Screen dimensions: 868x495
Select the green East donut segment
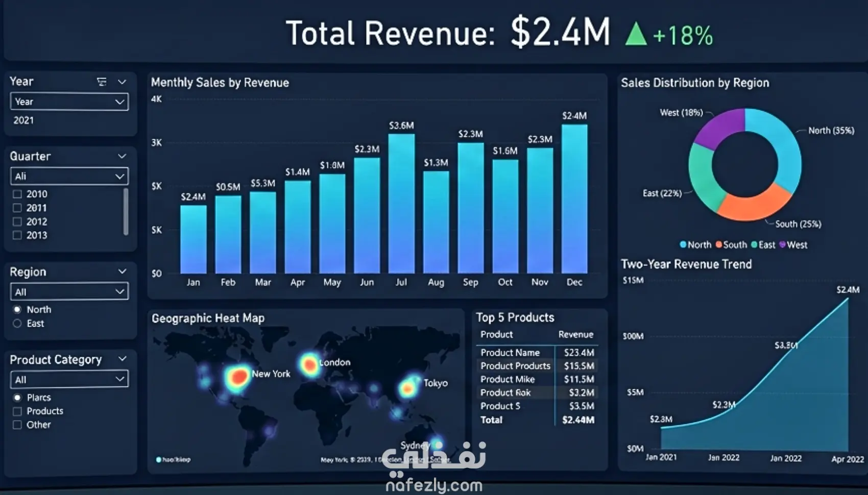click(702, 178)
